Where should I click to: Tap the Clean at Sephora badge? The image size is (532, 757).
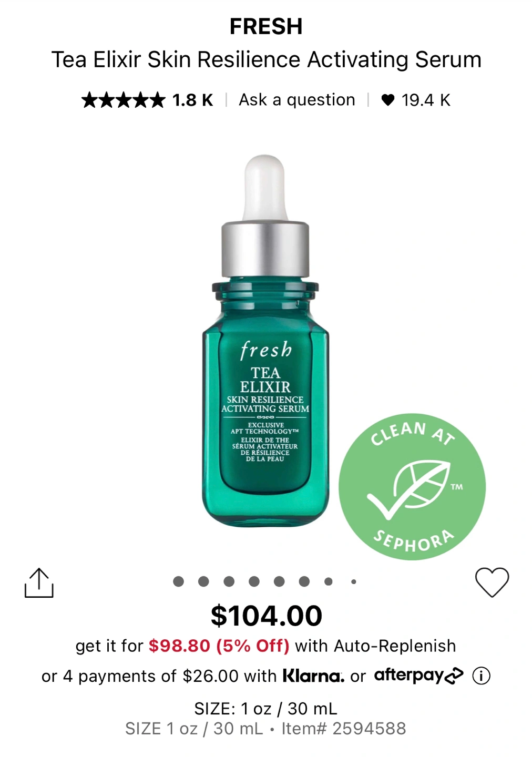tap(412, 486)
